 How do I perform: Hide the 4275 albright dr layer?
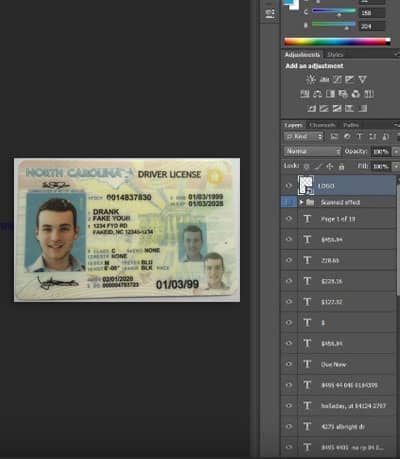click(x=289, y=426)
